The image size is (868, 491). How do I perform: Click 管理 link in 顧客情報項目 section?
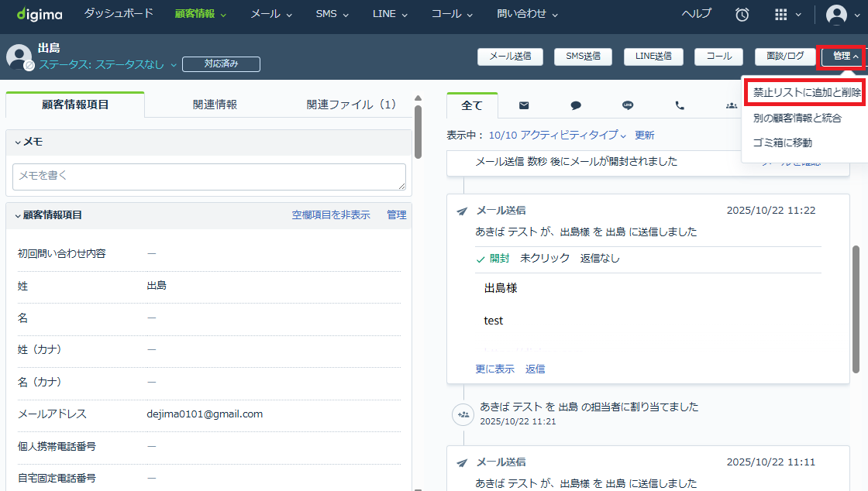[396, 215]
